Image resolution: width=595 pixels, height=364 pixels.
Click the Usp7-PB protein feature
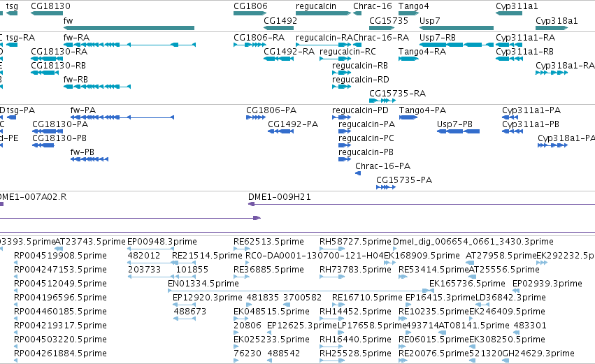click(x=459, y=131)
